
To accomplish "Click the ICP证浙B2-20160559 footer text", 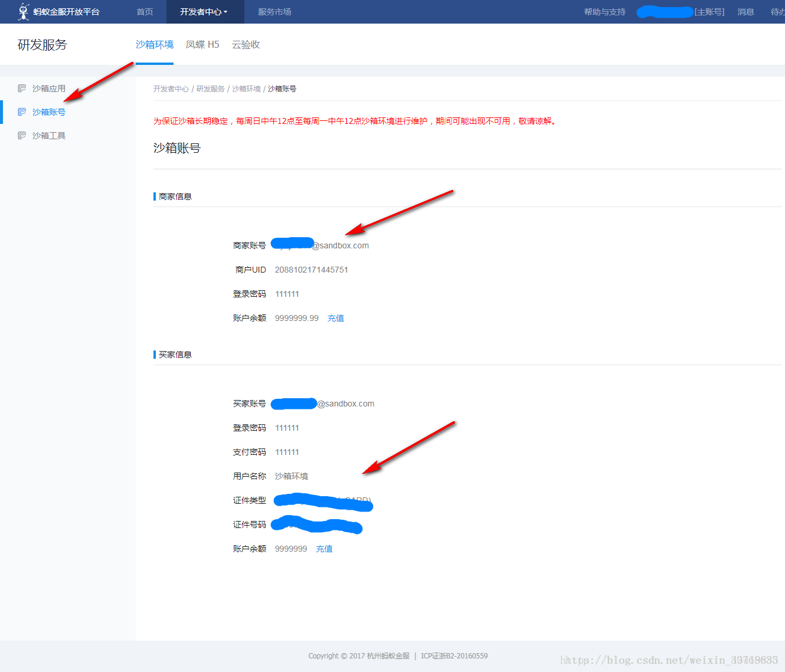I will pyautogui.click(x=454, y=656).
